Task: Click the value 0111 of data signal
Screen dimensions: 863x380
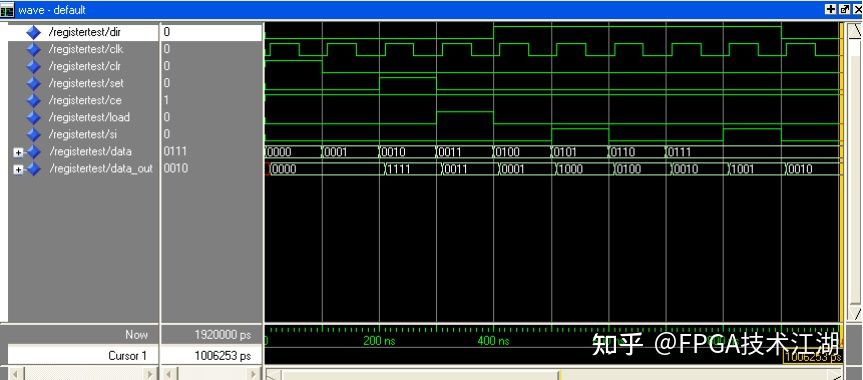Action: coord(175,151)
